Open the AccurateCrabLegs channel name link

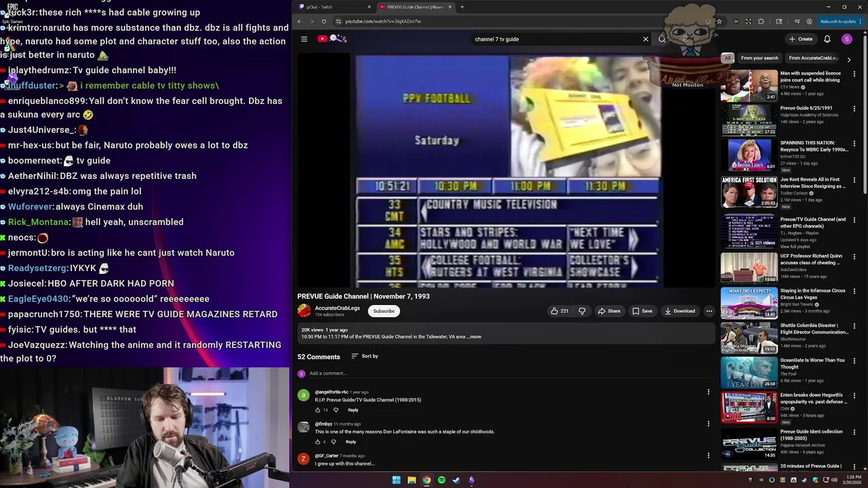(337, 308)
